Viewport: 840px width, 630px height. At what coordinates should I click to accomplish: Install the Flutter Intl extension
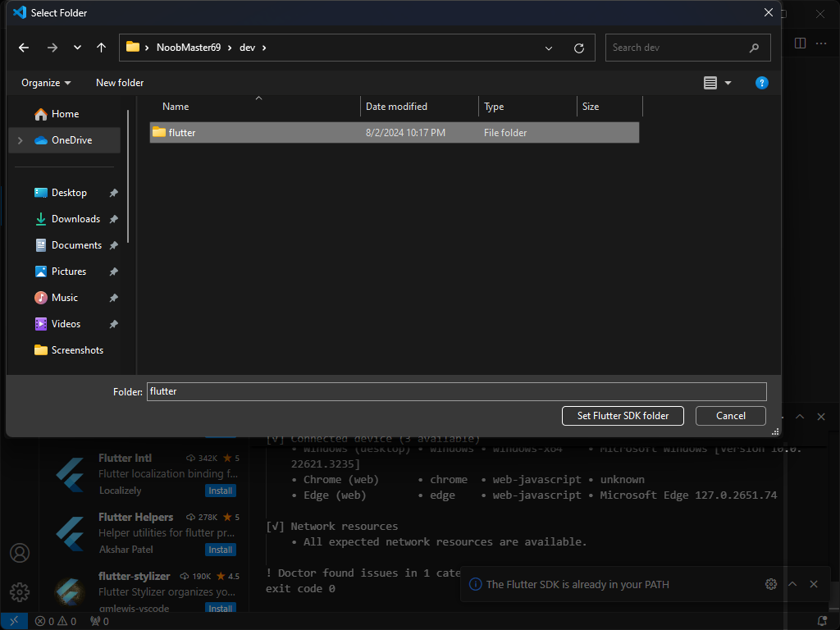pyautogui.click(x=220, y=491)
